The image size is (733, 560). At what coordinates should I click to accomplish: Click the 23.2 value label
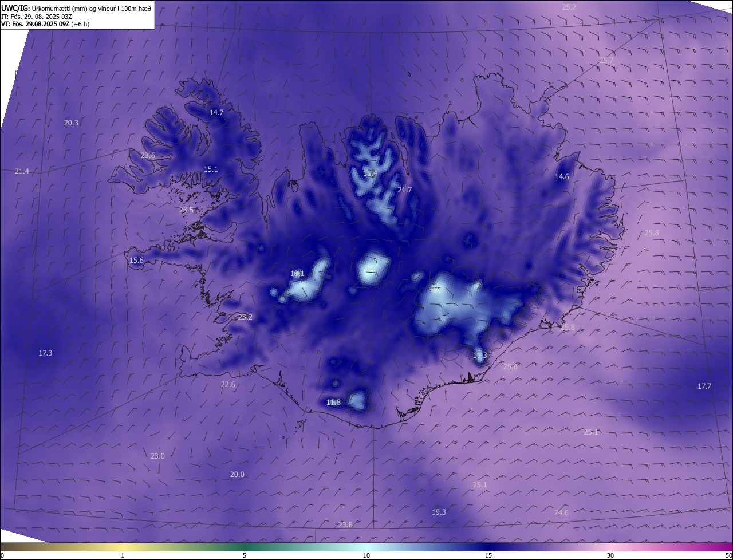[245, 317]
